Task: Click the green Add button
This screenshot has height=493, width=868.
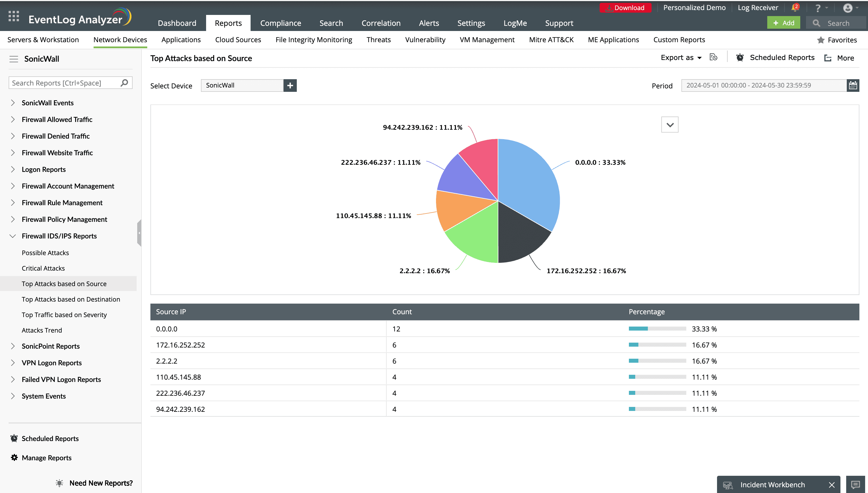Action: pos(783,23)
